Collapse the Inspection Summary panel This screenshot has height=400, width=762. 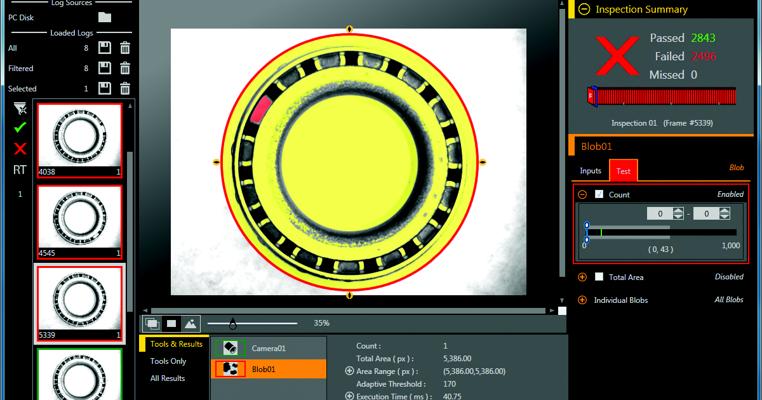[584, 9]
